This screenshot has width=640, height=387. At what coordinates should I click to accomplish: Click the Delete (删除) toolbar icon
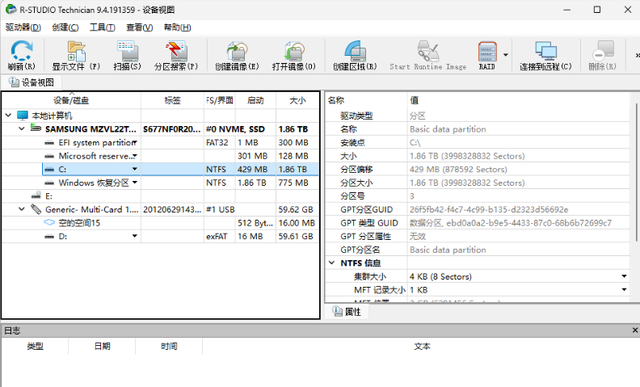pos(602,55)
